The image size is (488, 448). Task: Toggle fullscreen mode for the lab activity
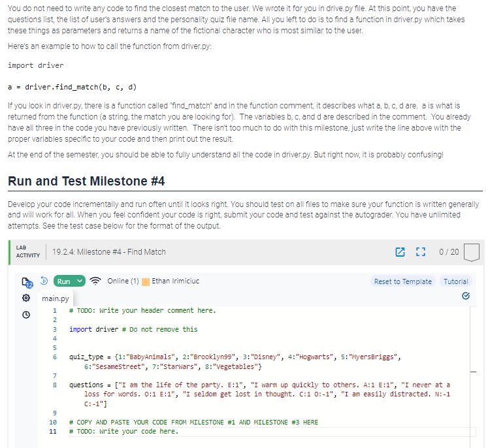pos(421,252)
